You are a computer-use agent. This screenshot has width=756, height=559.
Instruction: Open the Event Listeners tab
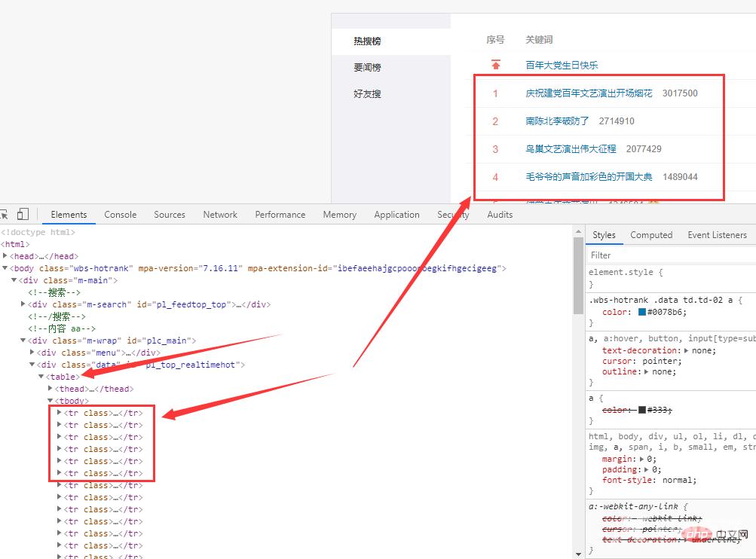717,234
